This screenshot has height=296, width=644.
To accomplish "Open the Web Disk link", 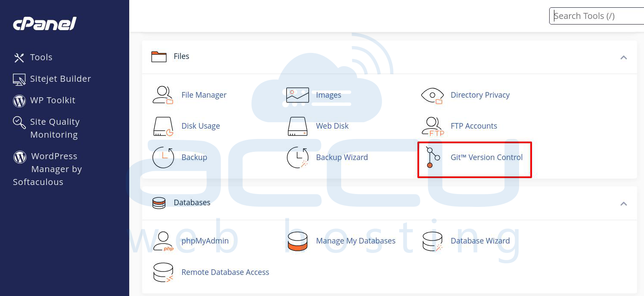I will (332, 126).
